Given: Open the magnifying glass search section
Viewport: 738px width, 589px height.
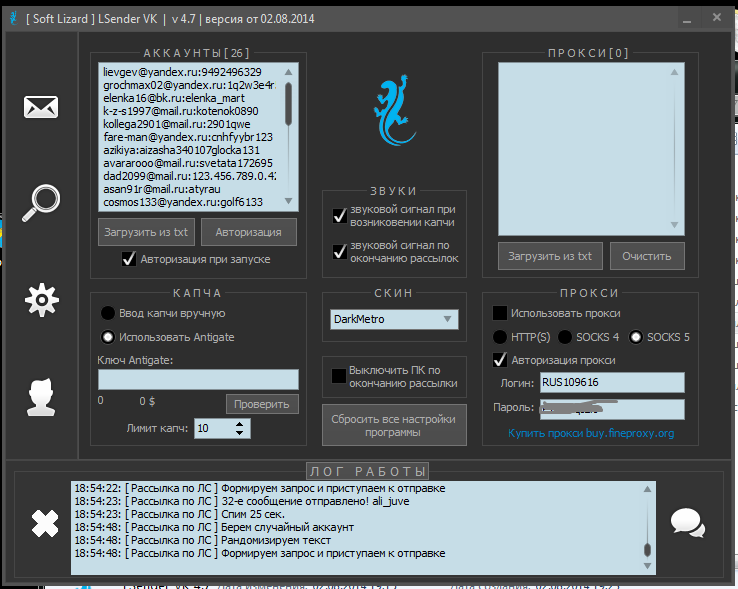Looking at the screenshot, I should 41,202.
